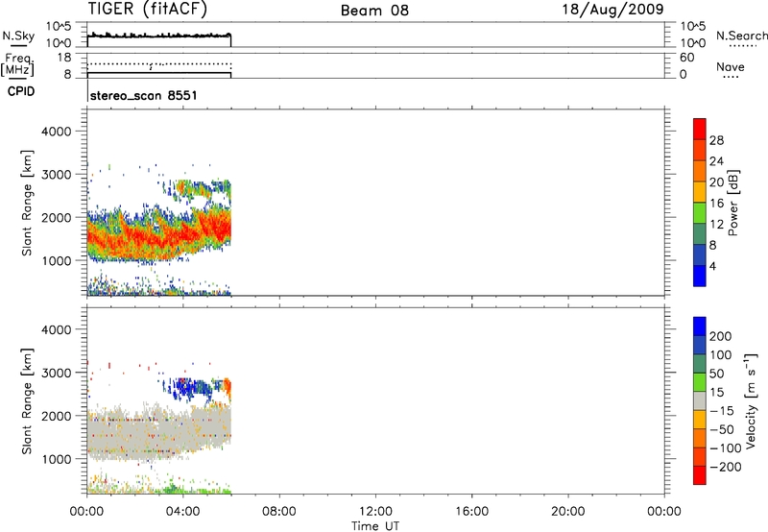Click the blue top of the velocity colorbar

[700, 326]
